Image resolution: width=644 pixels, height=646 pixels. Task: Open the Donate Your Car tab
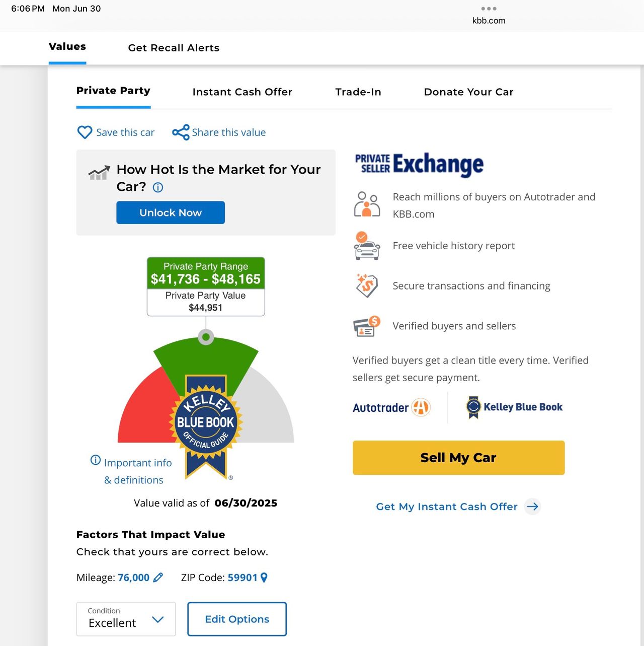[x=468, y=92]
